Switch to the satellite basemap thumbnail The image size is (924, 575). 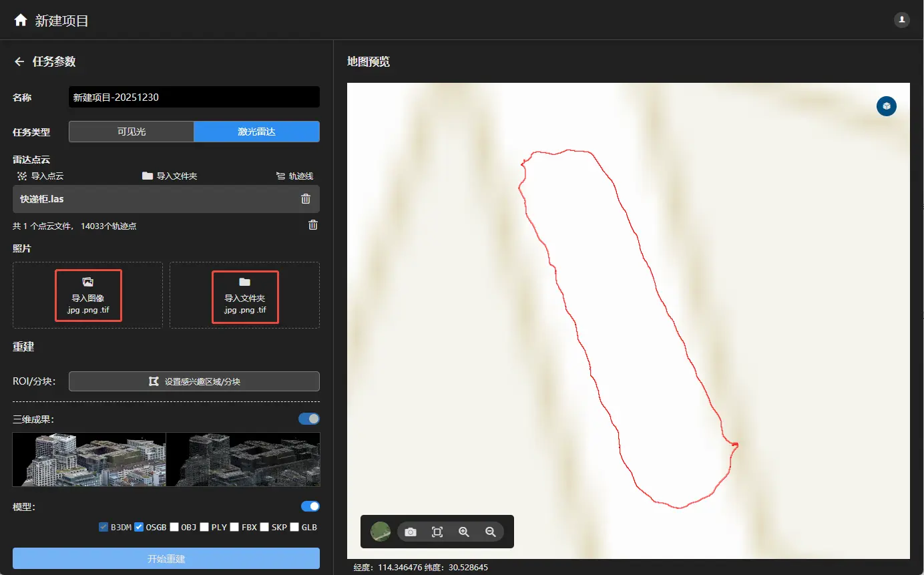pos(381,532)
